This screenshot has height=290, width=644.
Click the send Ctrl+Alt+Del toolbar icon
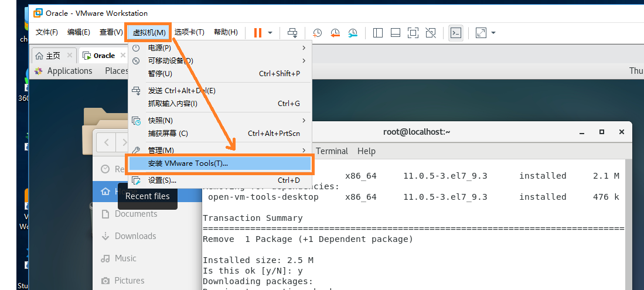click(292, 33)
